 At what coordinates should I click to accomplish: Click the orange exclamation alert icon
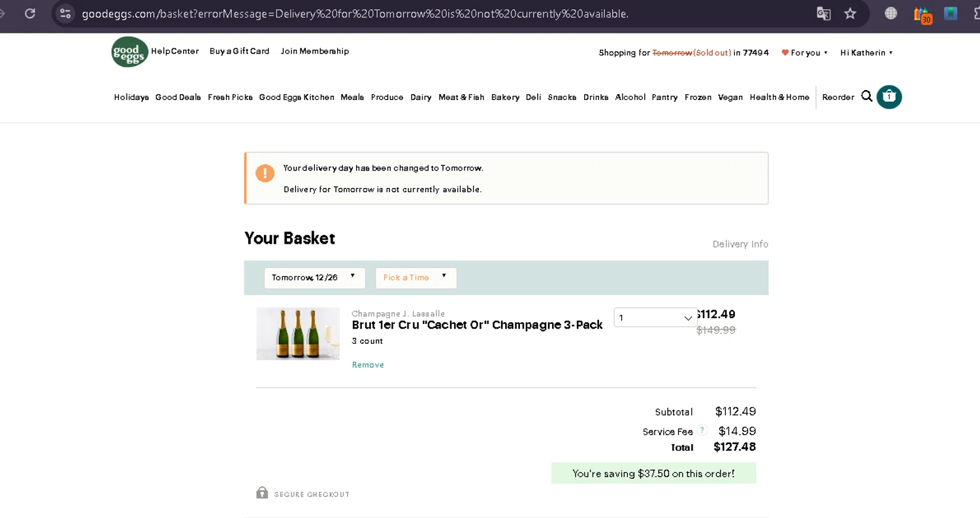point(265,173)
